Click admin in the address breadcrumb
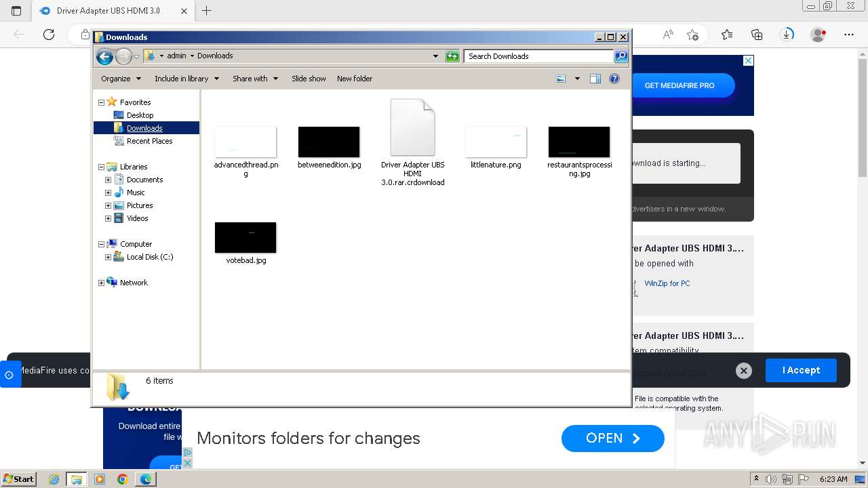Image resolution: width=868 pixels, height=488 pixels. [x=176, y=56]
